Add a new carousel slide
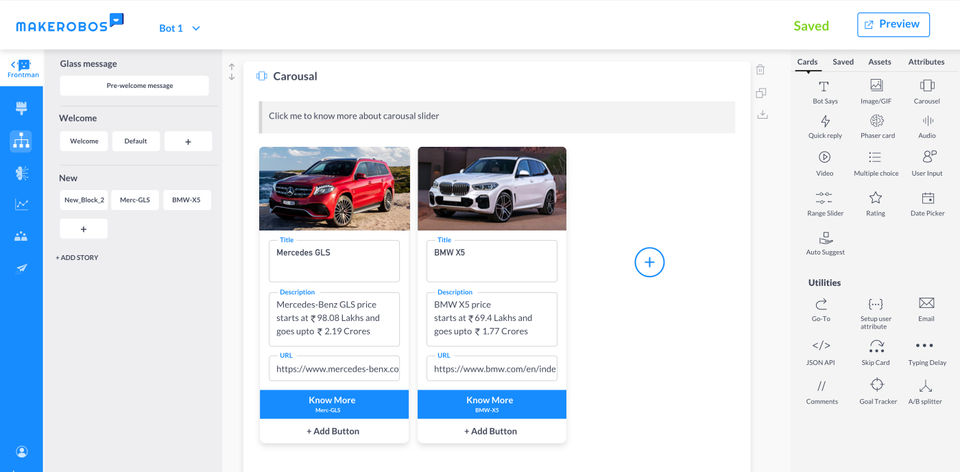Viewport: 960px width, 472px height. pos(649,263)
